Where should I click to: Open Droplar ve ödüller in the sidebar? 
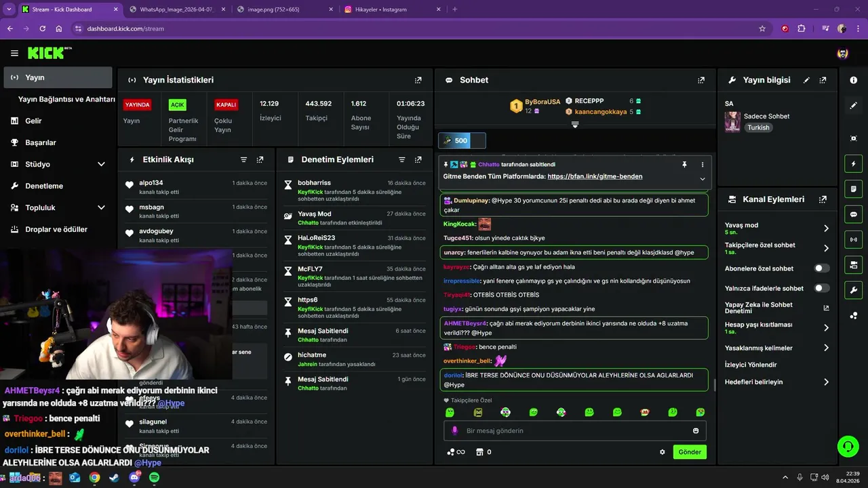pos(58,229)
